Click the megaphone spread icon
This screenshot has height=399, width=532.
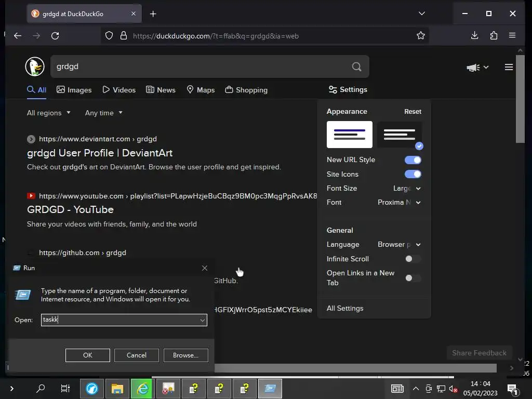pos(473,68)
